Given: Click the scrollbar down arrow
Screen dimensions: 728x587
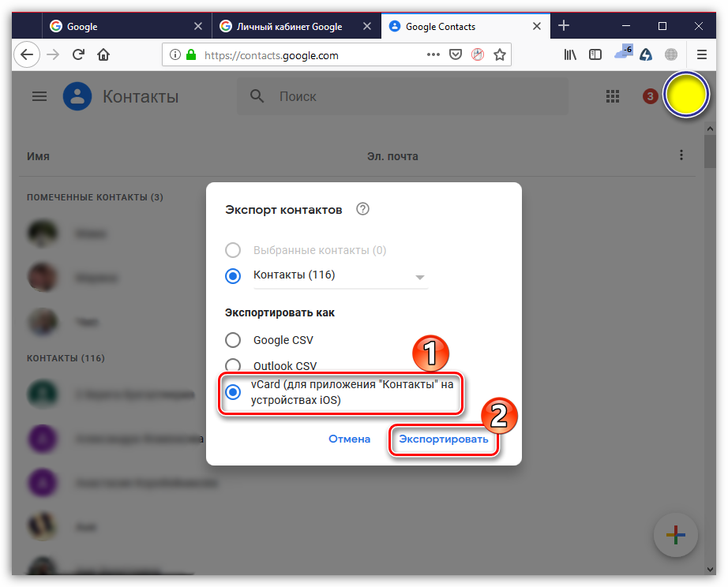Looking at the screenshot, I should pos(709,569).
